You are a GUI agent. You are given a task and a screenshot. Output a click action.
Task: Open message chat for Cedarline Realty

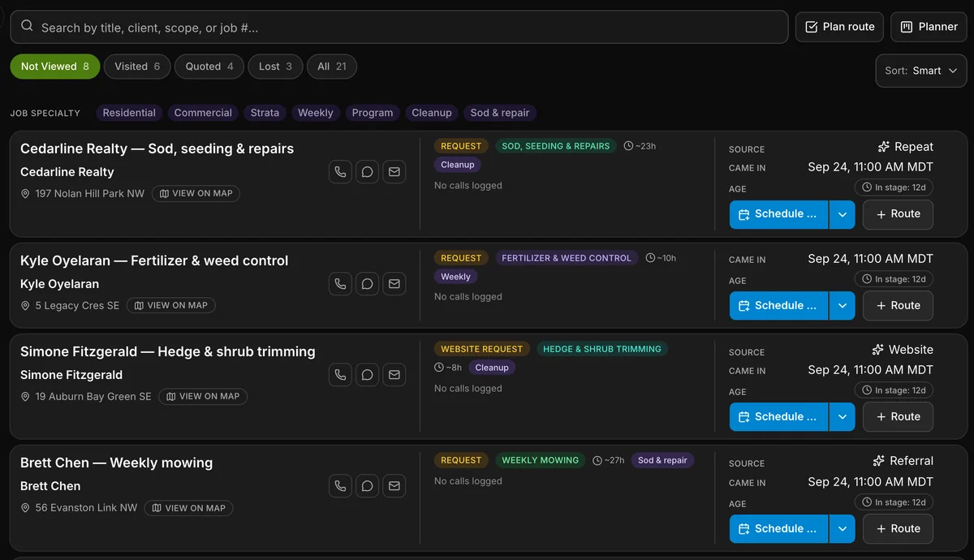pos(368,172)
